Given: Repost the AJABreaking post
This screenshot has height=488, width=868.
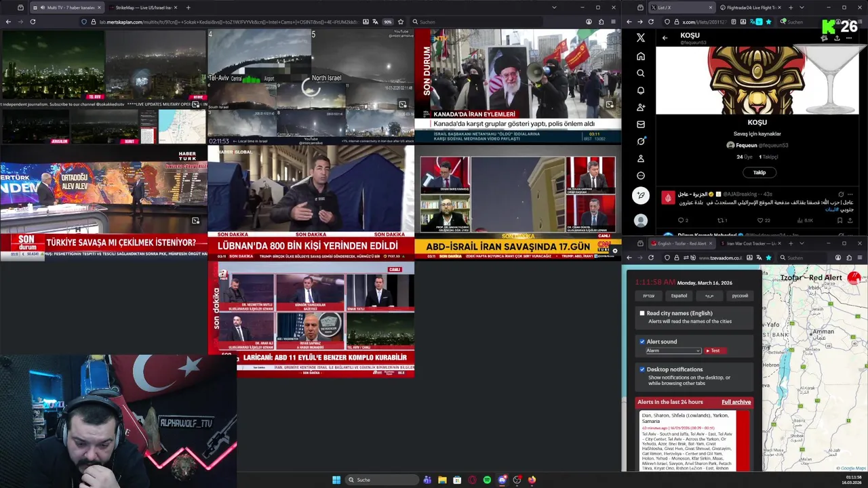Looking at the screenshot, I should (x=723, y=220).
